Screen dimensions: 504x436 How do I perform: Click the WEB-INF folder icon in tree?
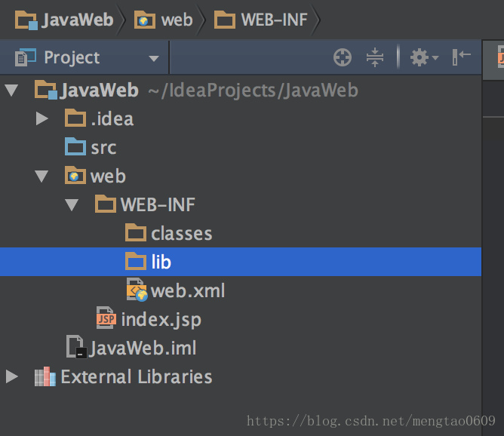[106, 204]
